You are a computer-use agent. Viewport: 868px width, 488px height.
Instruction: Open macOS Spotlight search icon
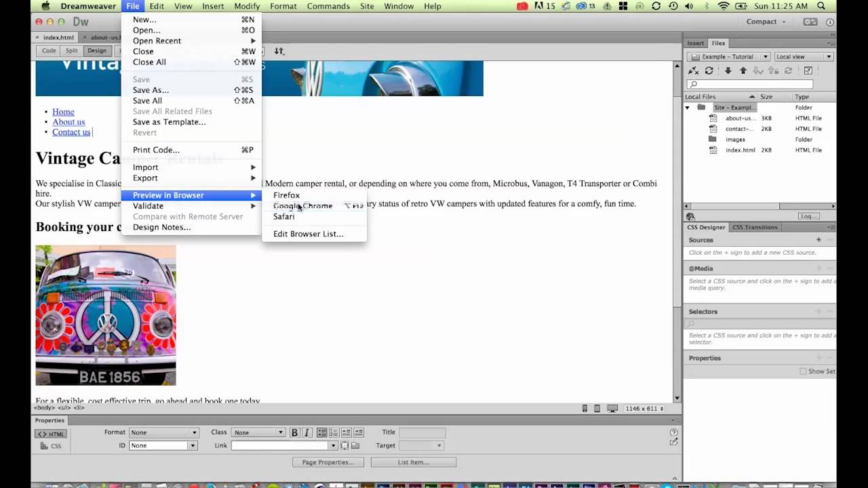(821, 6)
